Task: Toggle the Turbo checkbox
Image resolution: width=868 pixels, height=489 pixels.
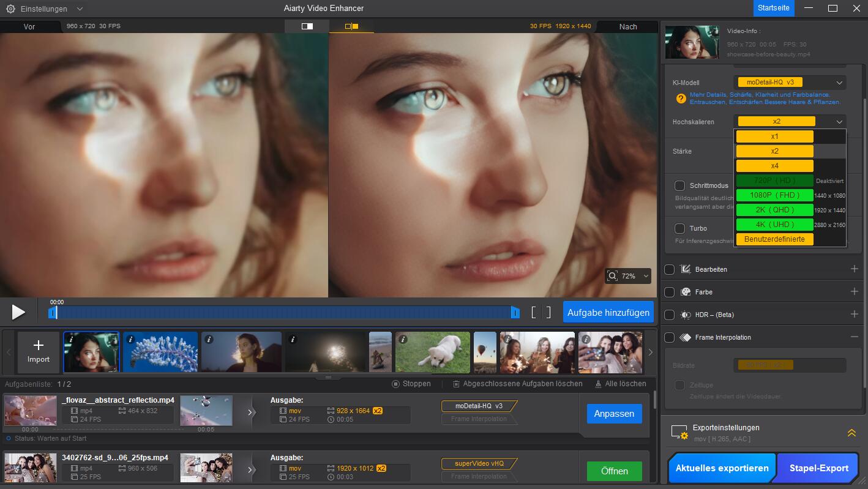Action: click(x=679, y=228)
